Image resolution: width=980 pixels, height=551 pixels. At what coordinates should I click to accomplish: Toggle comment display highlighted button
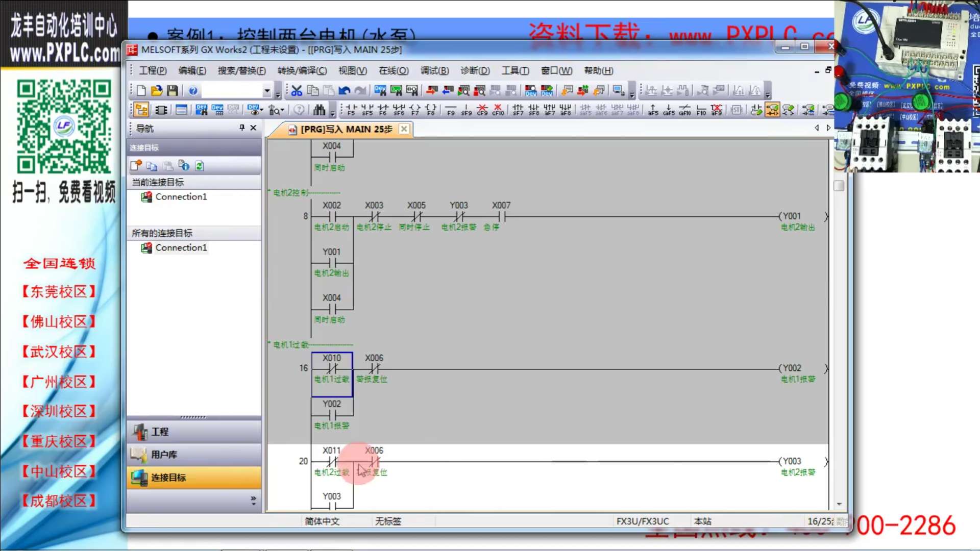(772, 110)
